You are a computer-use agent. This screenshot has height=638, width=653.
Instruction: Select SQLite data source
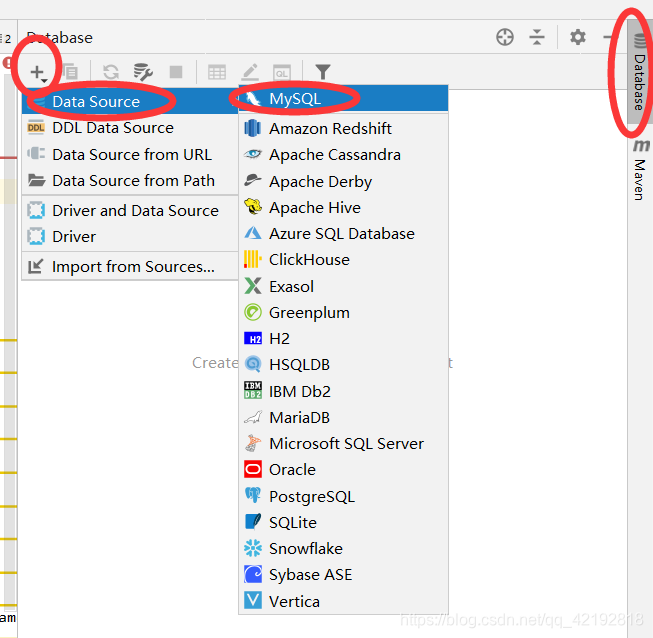point(344,522)
